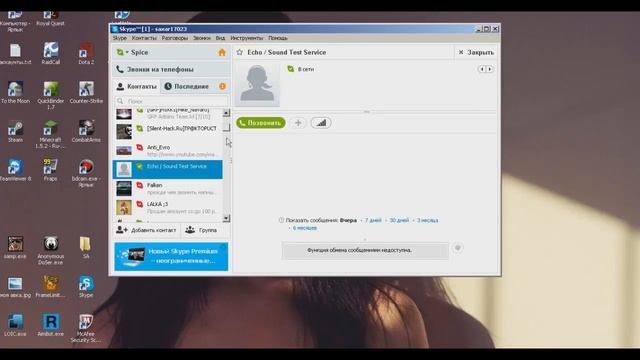Open the Разговоры menu
Image resolution: width=640 pixels, height=360 pixels.
175,38
